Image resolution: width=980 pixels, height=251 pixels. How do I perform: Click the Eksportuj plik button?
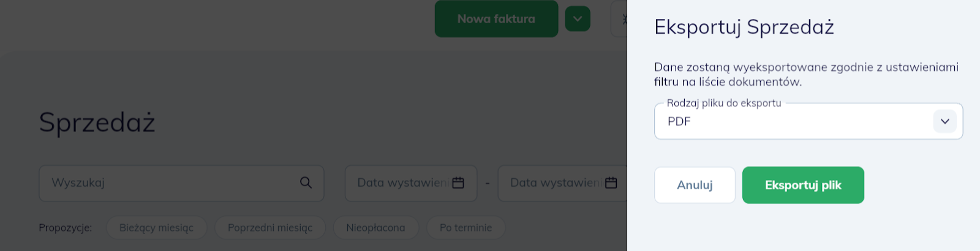tap(803, 185)
